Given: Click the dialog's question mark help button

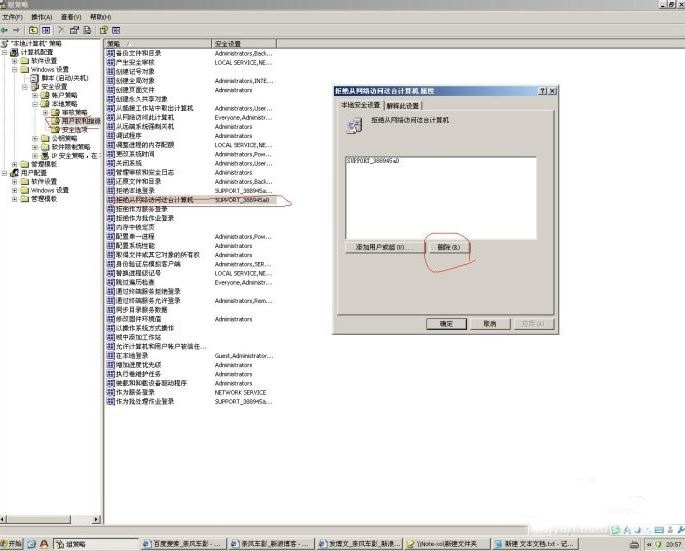Looking at the screenshot, I should tap(539, 90).
